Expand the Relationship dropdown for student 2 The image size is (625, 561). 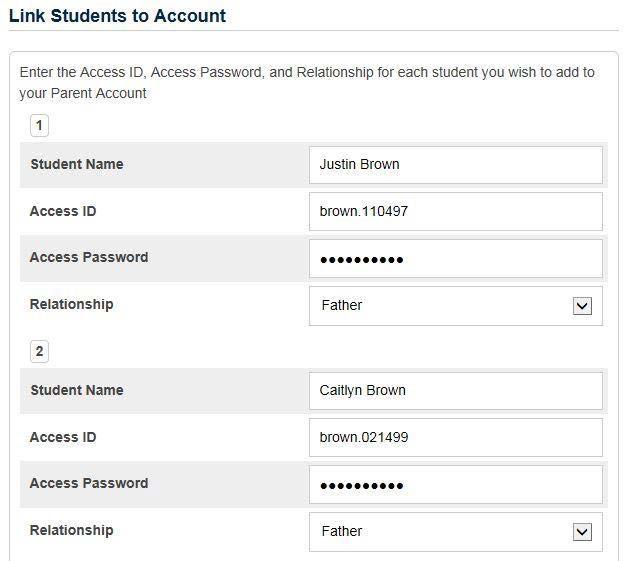point(455,532)
